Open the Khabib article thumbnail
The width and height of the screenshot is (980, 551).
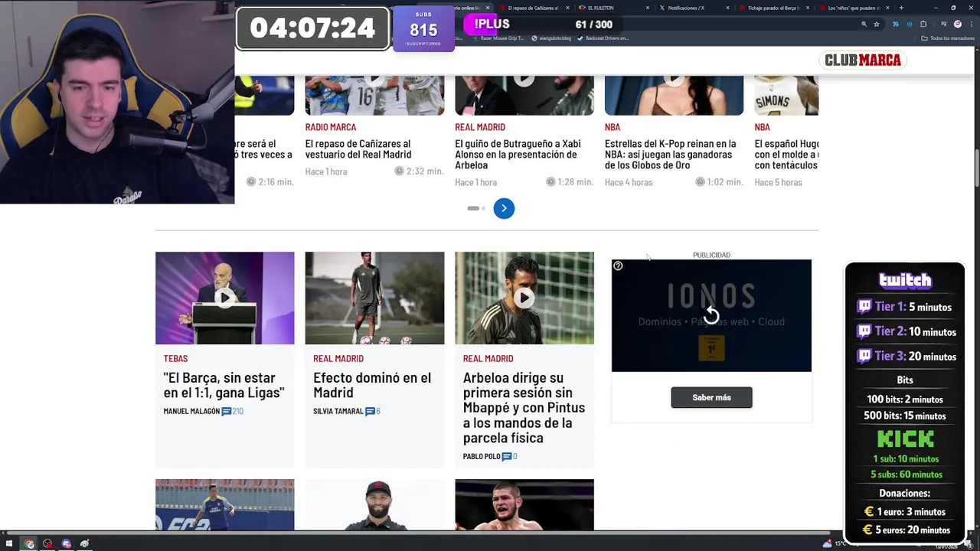[524, 504]
